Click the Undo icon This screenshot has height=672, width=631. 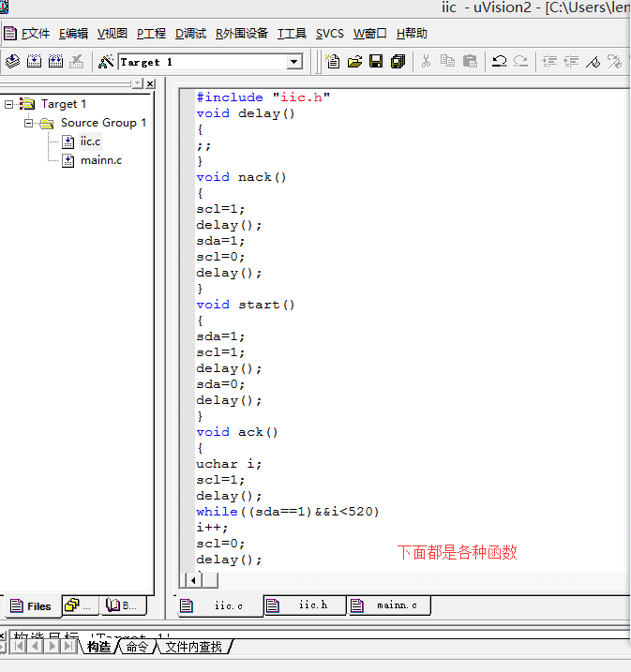499,61
